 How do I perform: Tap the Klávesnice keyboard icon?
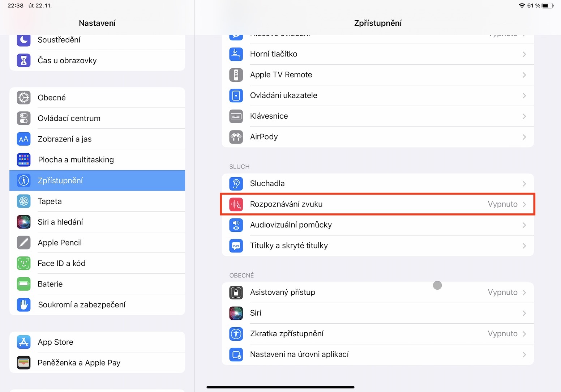click(x=236, y=116)
